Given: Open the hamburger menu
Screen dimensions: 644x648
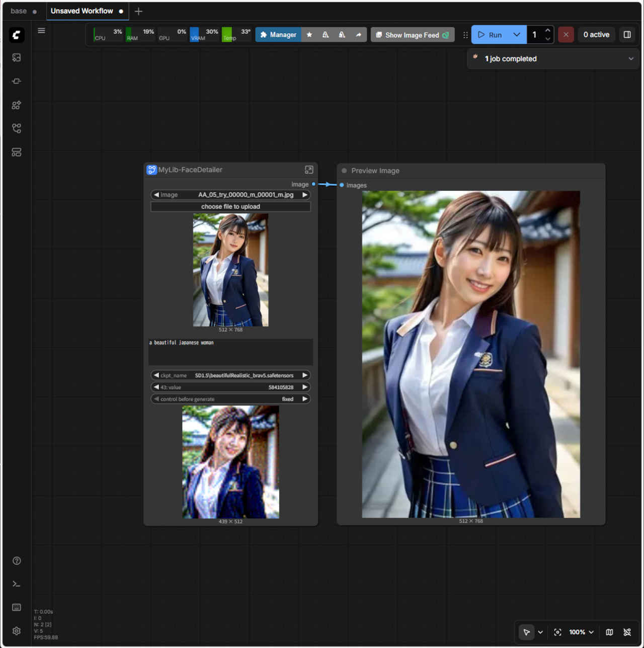Looking at the screenshot, I should 41,31.
